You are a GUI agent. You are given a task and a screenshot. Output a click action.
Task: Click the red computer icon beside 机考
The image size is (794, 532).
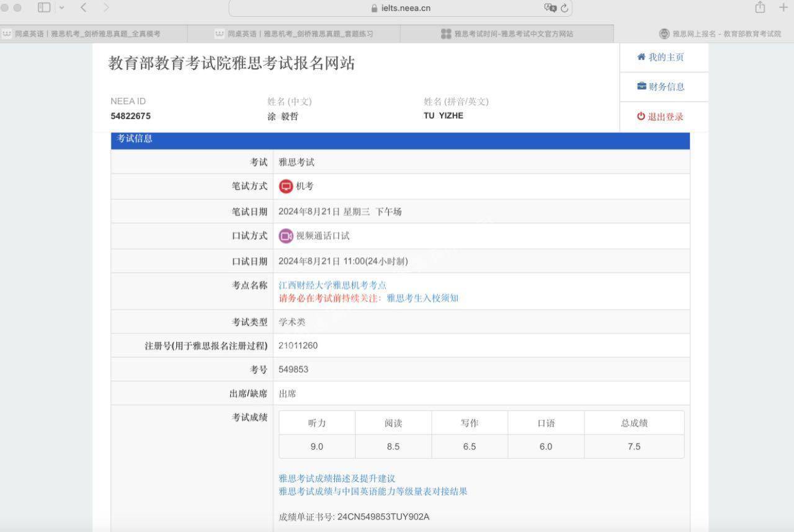coord(286,186)
